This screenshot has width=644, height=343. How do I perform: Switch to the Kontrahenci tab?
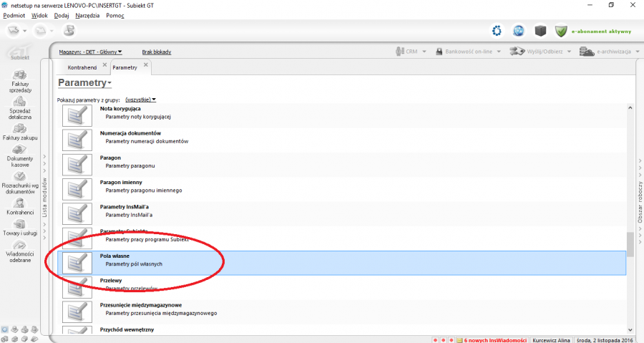(x=82, y=67)
